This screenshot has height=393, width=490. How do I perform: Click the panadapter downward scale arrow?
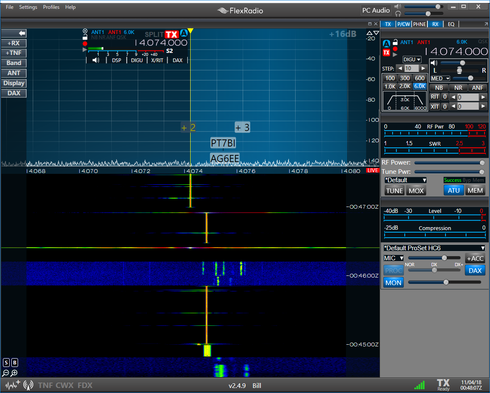click(x=376, y=33)
